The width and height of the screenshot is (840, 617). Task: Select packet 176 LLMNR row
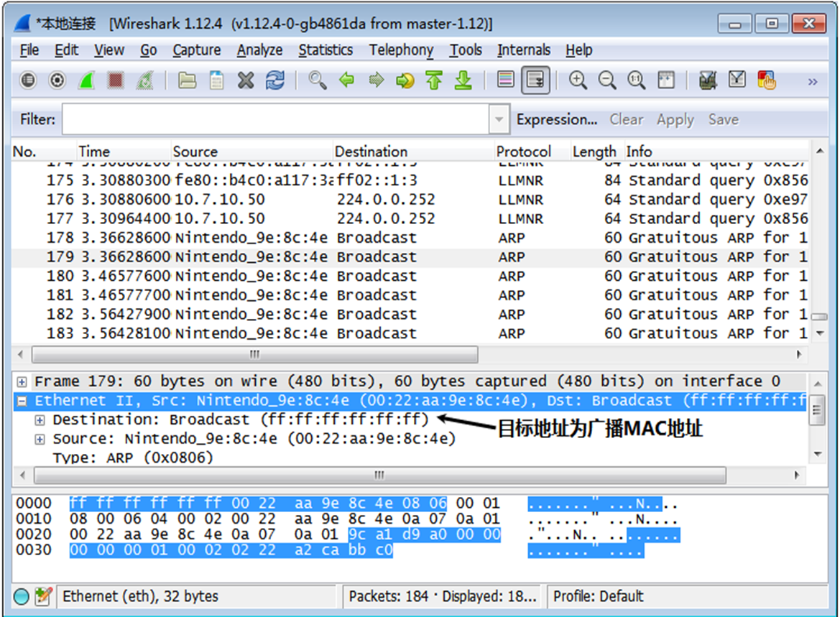(x=410, y=200)
